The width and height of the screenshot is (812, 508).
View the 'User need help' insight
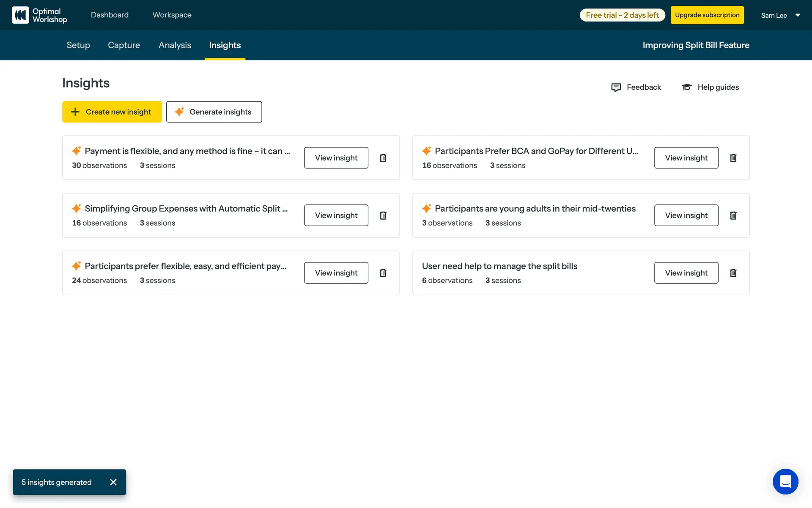click(x=686, y=273)
